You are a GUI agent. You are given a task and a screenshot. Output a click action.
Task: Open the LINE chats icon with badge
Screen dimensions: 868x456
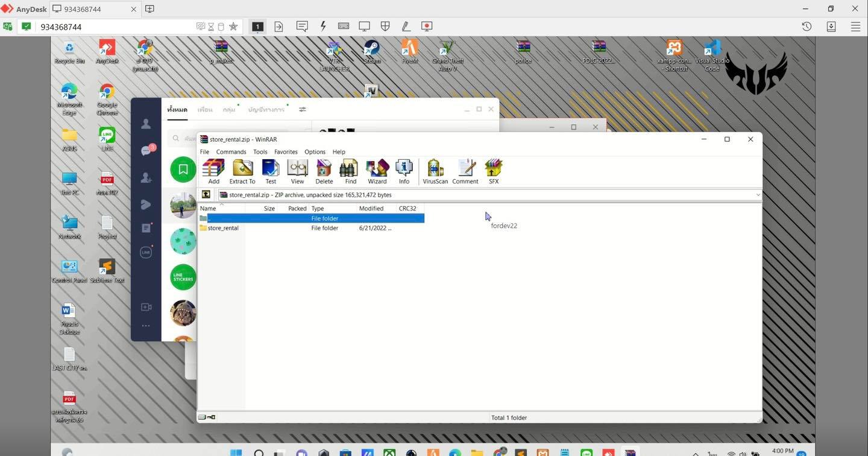(x=147, y=150)
